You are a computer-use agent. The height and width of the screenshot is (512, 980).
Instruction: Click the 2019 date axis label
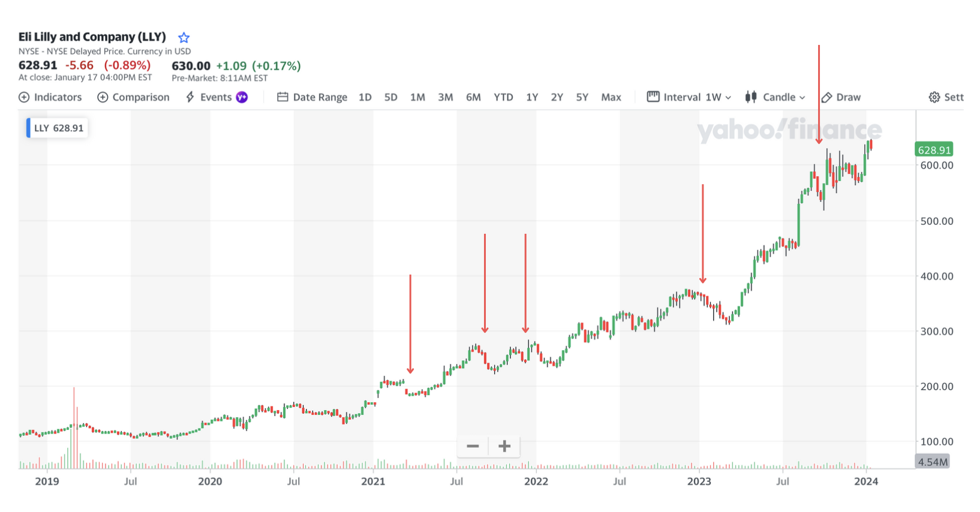point(47,481)
